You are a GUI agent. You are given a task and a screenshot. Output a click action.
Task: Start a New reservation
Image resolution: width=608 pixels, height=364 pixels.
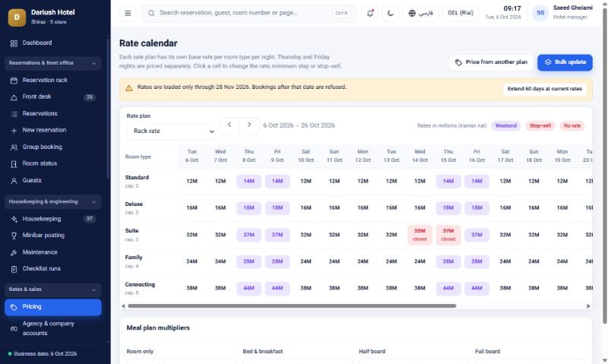pyautogui.click(x=53, y=130)
